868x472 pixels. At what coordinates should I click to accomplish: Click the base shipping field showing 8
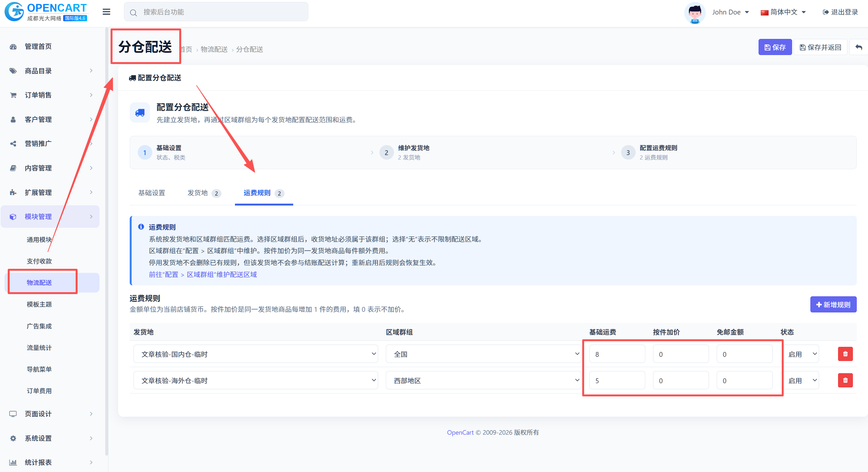pyautogui.click(x=617, y=354)
